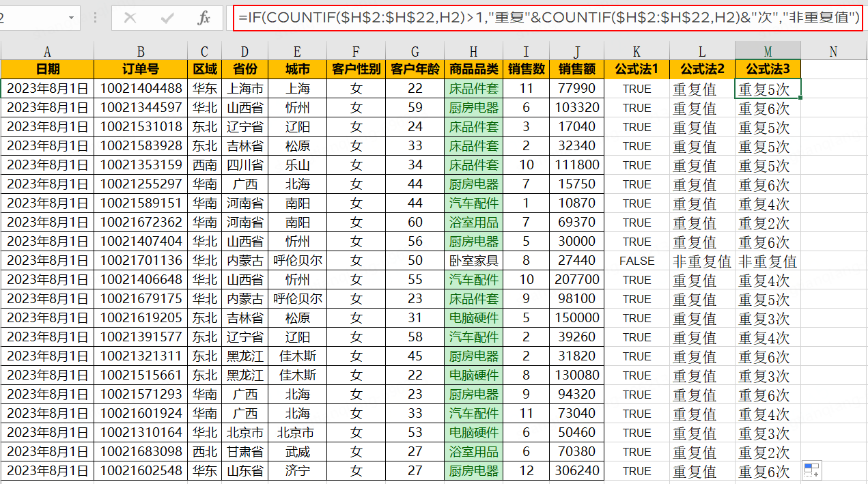Click the 非重复值 cell in column M
The height and width of the screenshot is (484, 868).
[x=768, y=261]
